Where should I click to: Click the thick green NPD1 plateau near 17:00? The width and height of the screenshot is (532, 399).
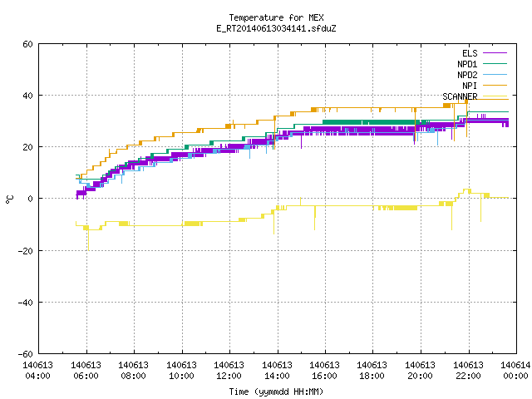click(x=373, y=122)
